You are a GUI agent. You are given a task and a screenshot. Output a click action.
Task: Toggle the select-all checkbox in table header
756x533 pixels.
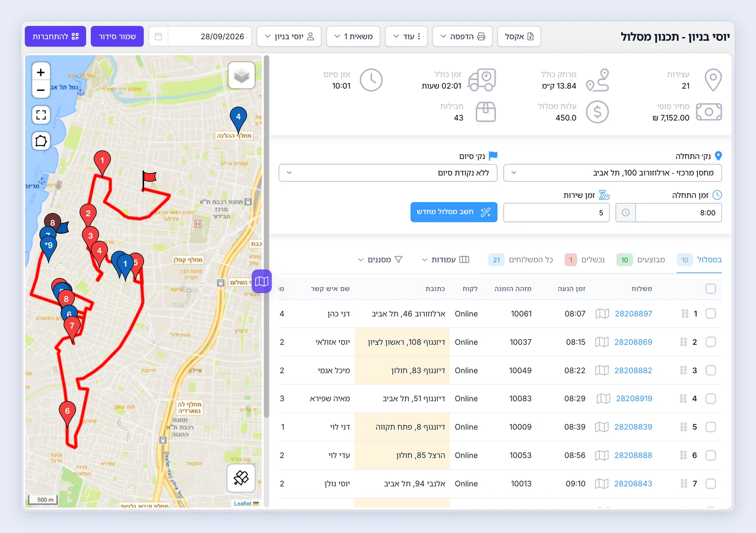point(711,288)
